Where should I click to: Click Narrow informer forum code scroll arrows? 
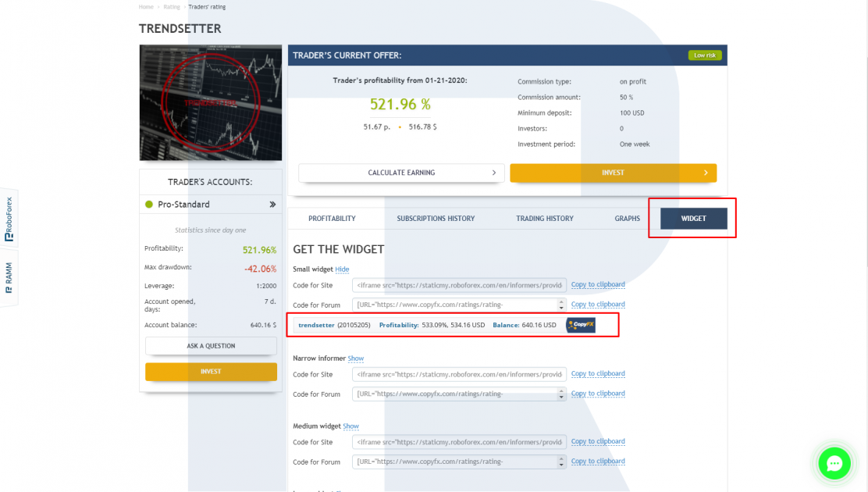pyautogui.click(x=561, y=394)
